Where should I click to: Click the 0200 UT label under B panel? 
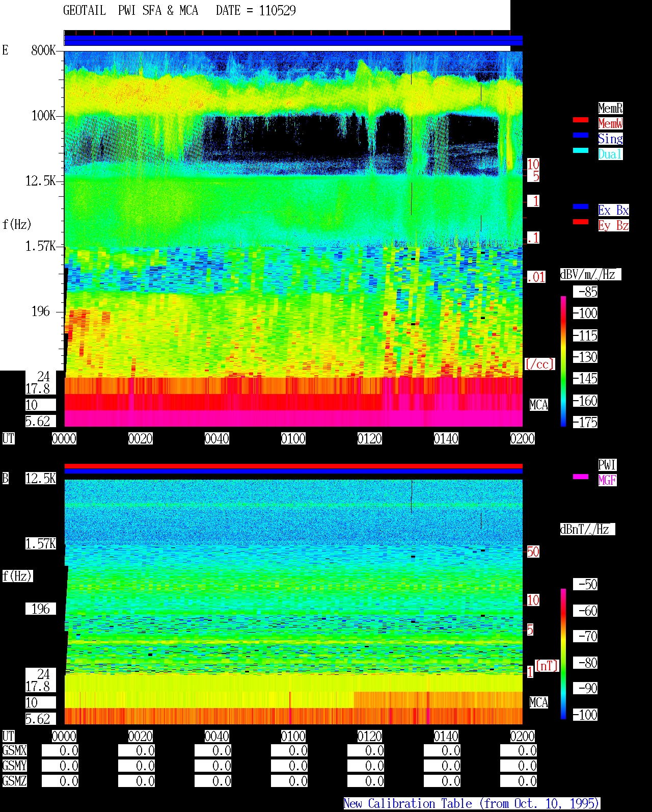tap(523, 736)
